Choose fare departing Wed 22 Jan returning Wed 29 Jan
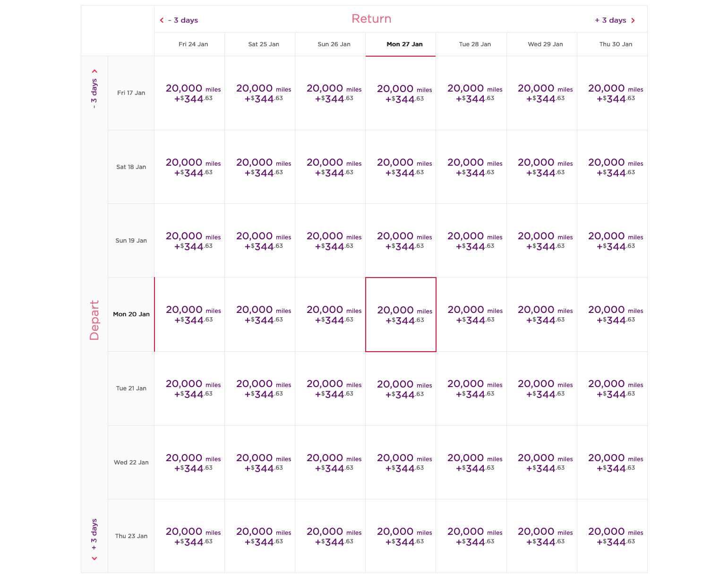Screen dimensions: 728x582 point(542,463)
